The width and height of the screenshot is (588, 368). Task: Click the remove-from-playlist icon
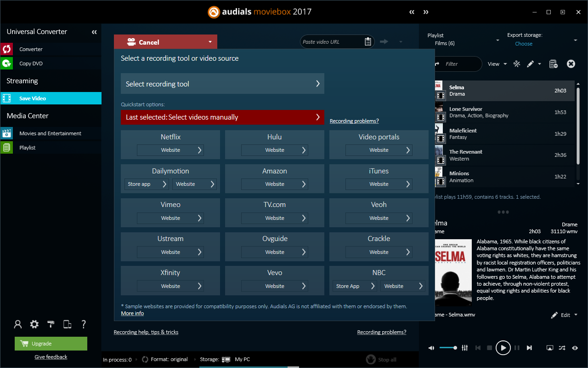point(553,64)
